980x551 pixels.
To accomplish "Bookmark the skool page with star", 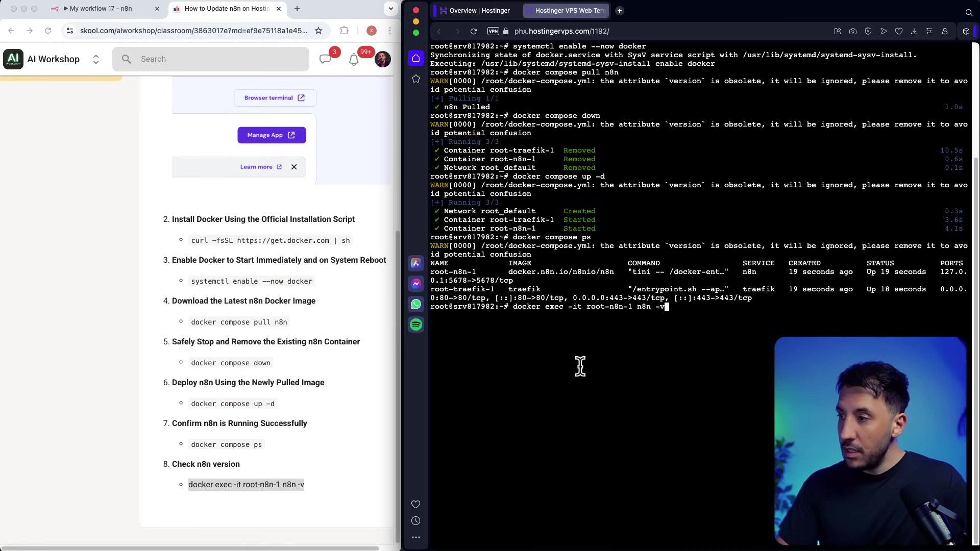I will point(318,31).
